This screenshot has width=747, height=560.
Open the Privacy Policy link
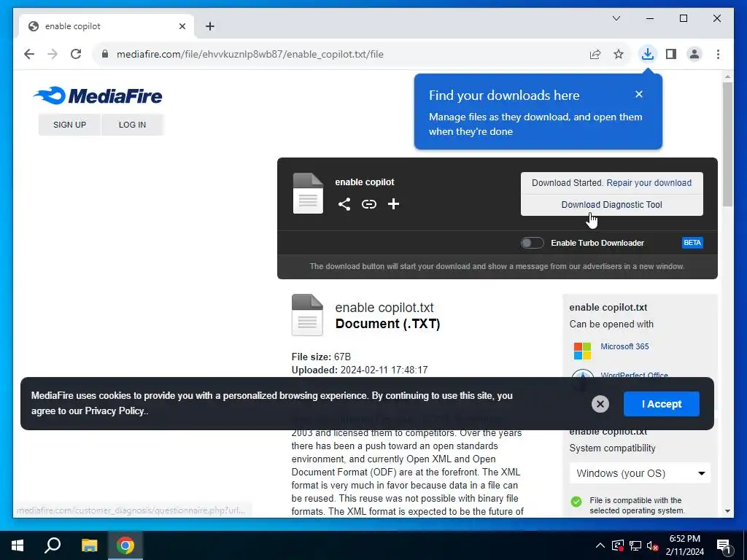tap(115, 411)
